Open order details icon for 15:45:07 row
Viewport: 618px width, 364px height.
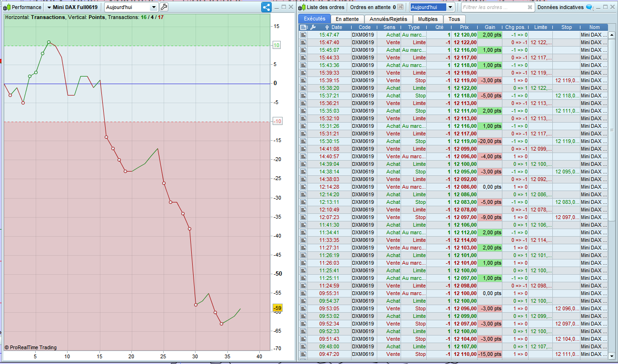pos(303,50)
